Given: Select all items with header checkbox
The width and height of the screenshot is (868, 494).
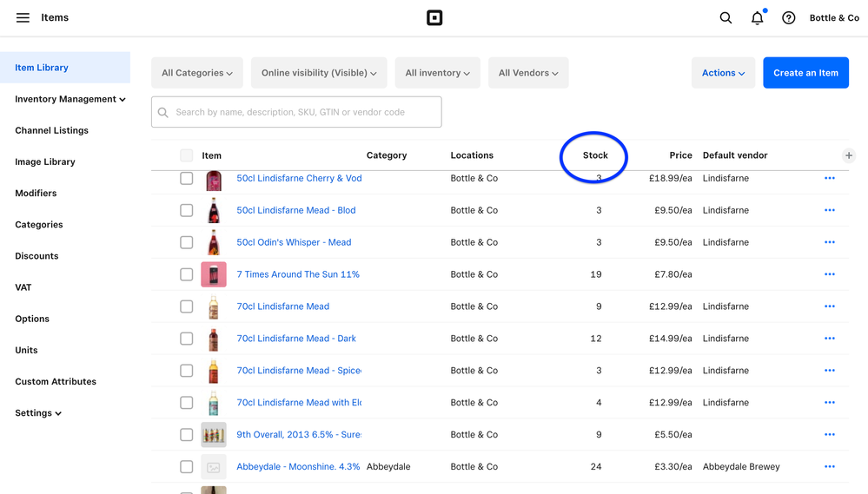Looking at the screenshot, I should 187,155.
